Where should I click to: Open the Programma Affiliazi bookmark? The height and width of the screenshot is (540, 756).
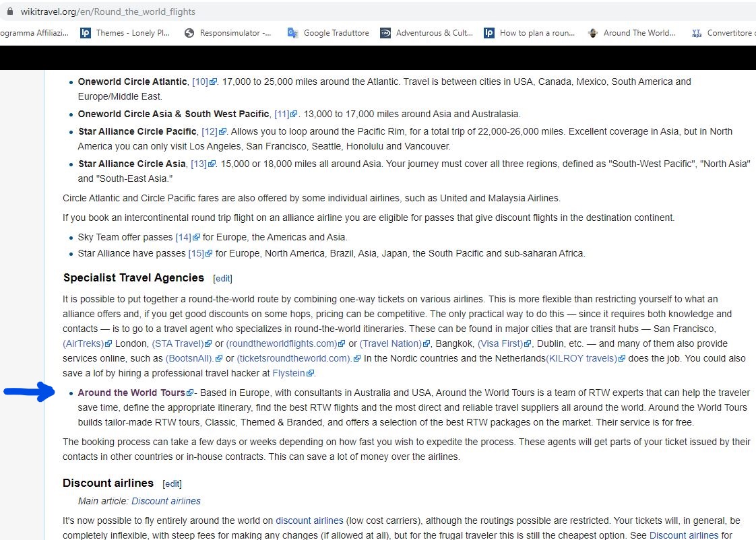coord(35,33)
